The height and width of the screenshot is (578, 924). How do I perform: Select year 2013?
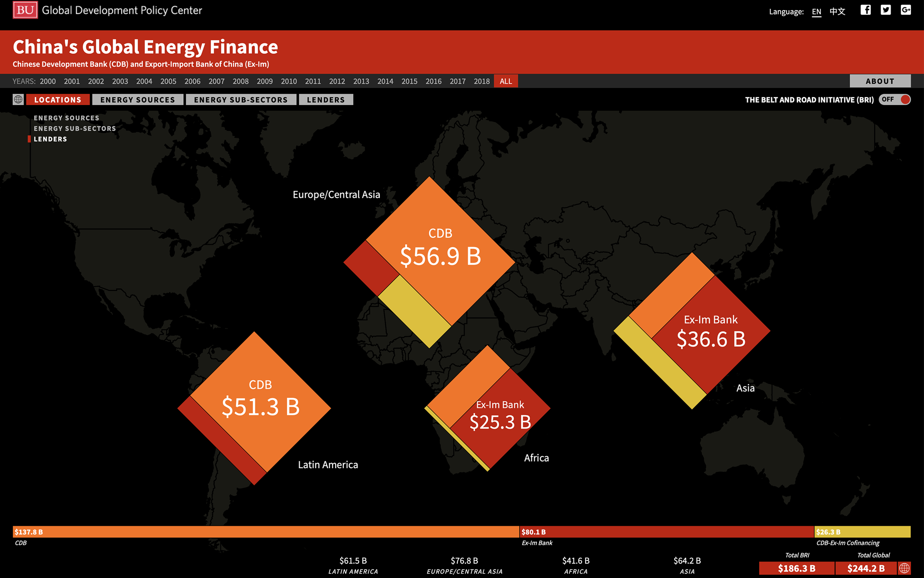361,81
